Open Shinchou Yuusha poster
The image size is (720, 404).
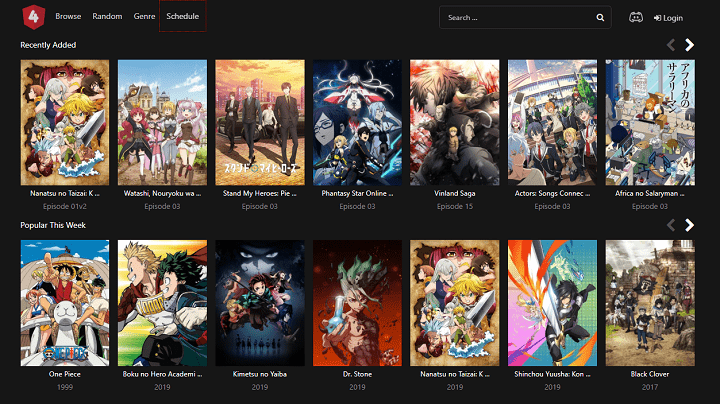pyautogui.click(x=552, y=303)
